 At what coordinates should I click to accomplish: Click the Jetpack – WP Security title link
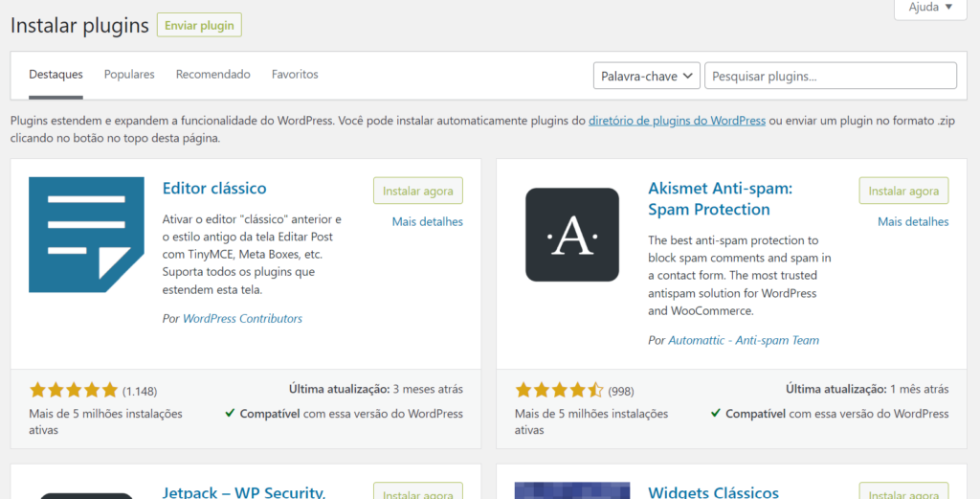pos(244,491)
